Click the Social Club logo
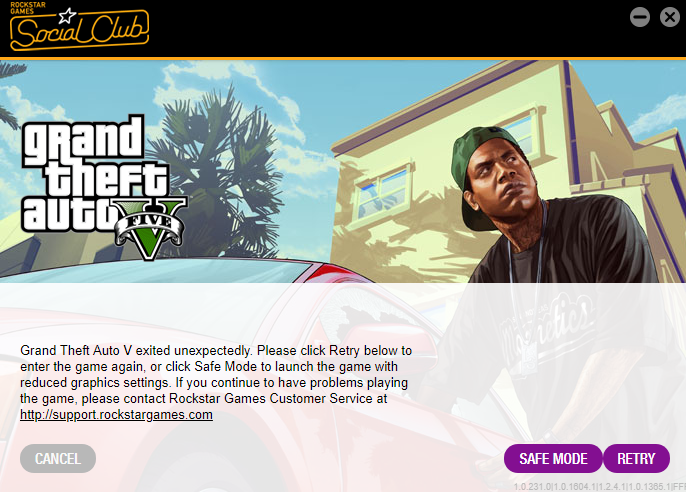 [x=80, y=26]
